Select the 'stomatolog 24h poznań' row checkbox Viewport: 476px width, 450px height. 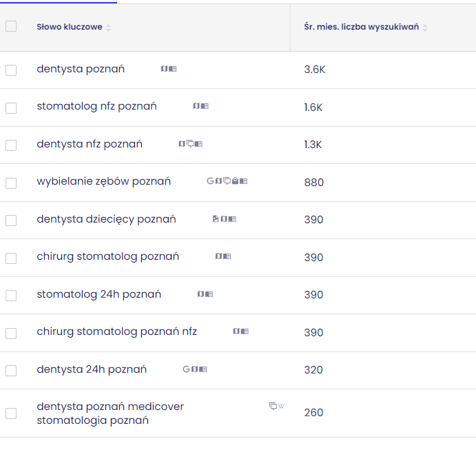coord(11,296)
